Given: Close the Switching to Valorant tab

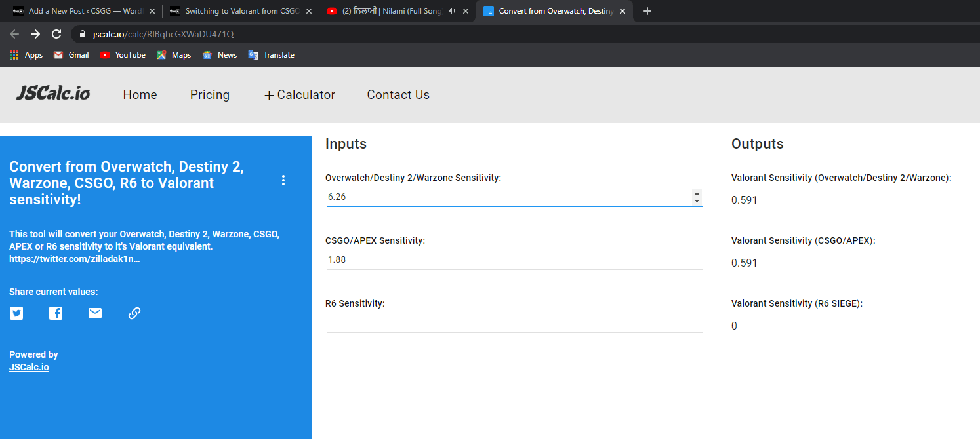Looking at the screenshot, I should click(x=309, y=11).
